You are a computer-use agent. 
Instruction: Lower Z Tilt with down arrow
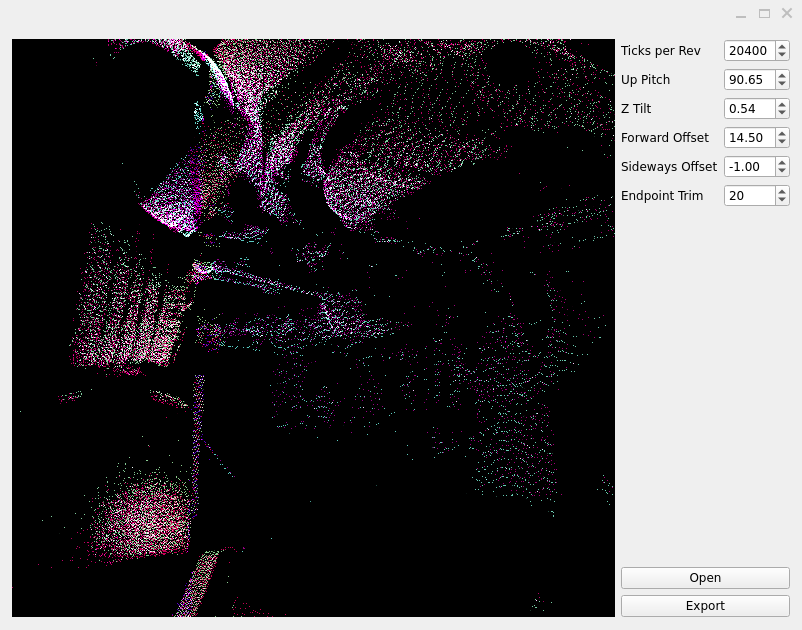point(782,114)
